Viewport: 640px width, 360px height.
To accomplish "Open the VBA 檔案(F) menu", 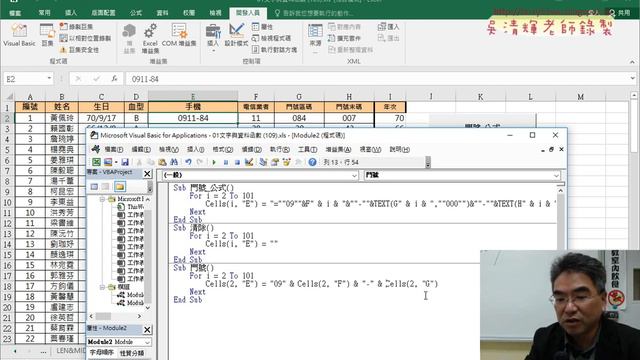I will click(114, 149).
